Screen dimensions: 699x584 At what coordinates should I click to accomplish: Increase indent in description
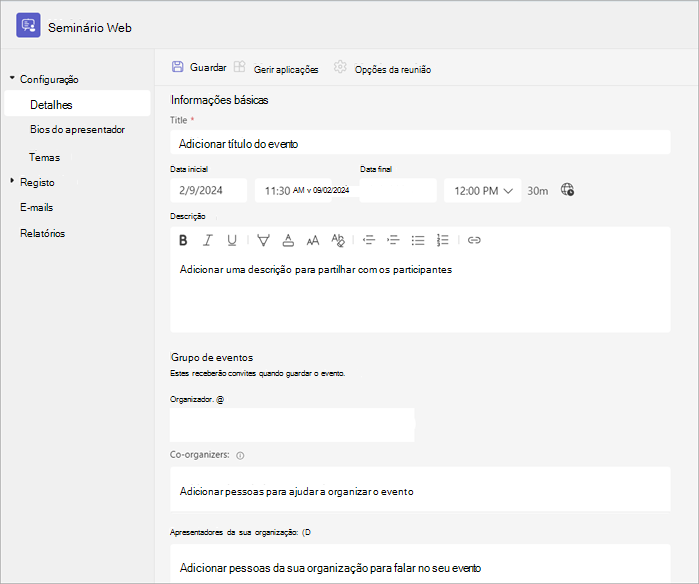393,240
